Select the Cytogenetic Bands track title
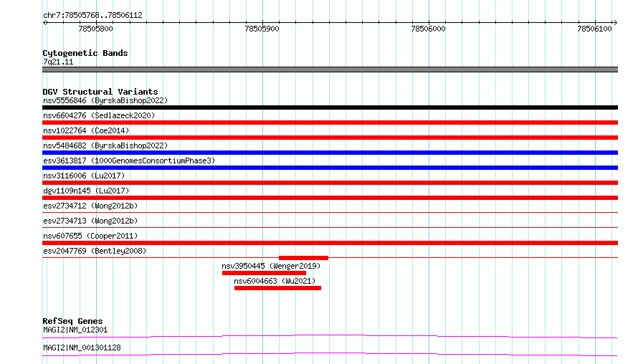Viewport: 638px width, 364px height. 85,53
